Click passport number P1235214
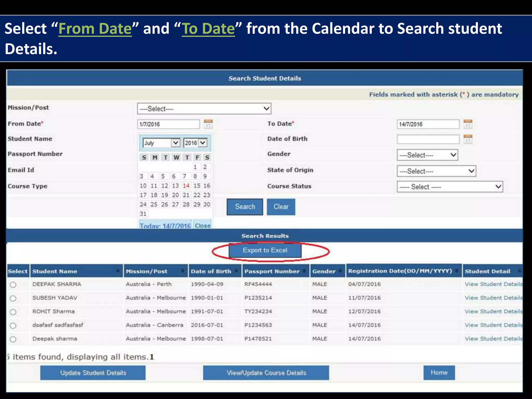This screenshot has height=399, width=532. tap(258, 298)
